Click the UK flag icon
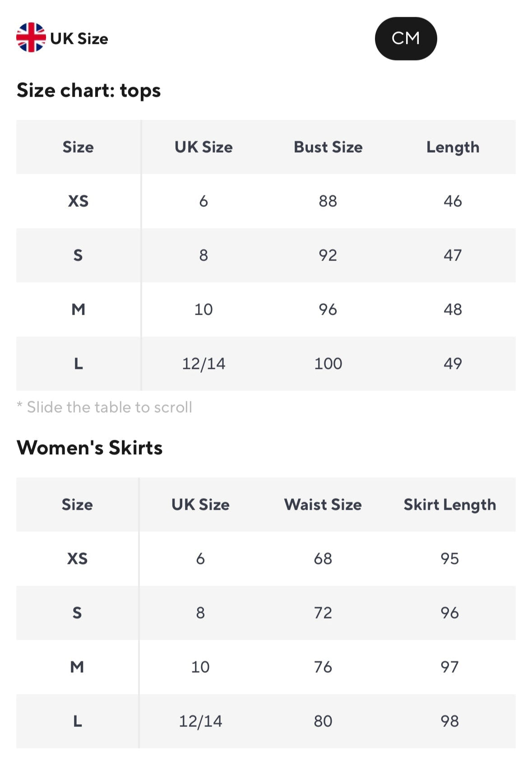This screenshot has width=532, height=758. click(31, 38)
